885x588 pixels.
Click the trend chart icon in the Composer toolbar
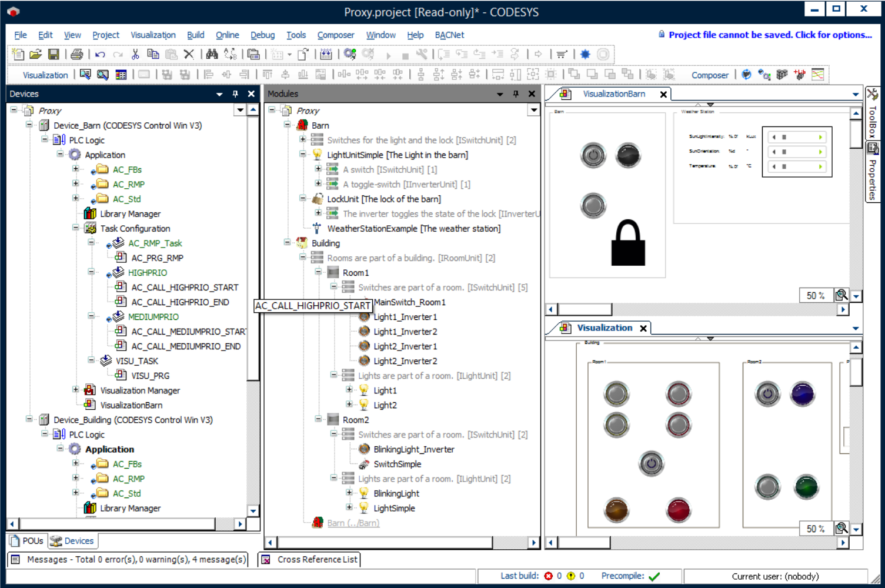pyautogui.click(x=817, y=75)
